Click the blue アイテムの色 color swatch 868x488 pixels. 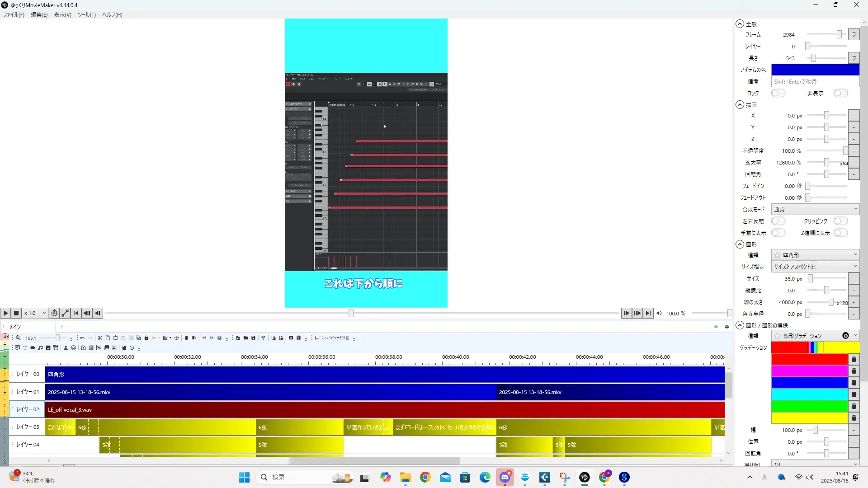815,70
